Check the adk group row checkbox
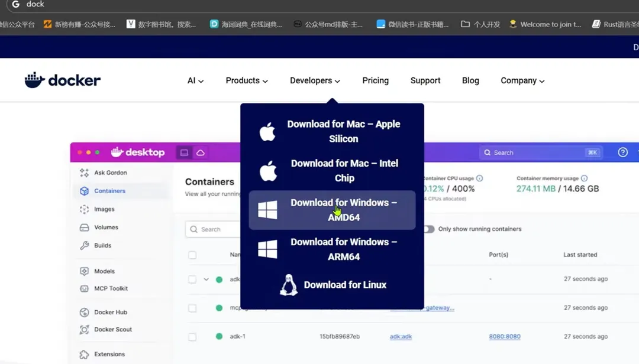Image resolution: width=639 pixels, height=364 pixels. pyautogui.click(x=192, y=279)
